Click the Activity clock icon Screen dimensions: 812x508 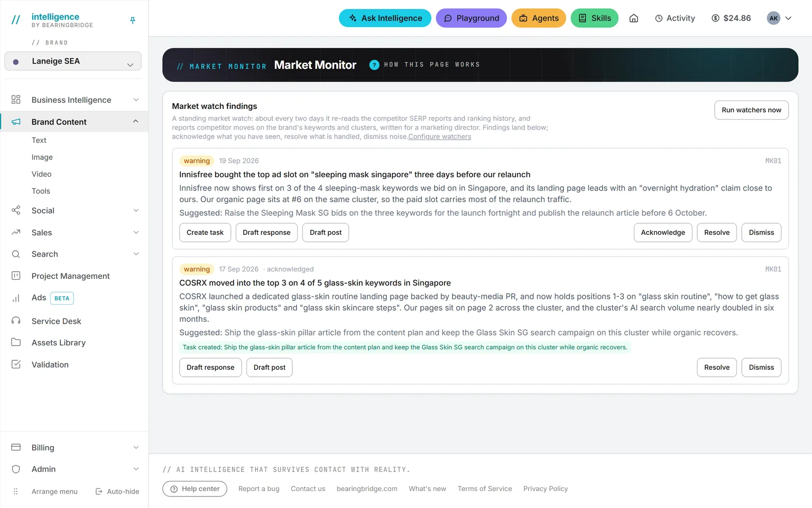[659, 18]
